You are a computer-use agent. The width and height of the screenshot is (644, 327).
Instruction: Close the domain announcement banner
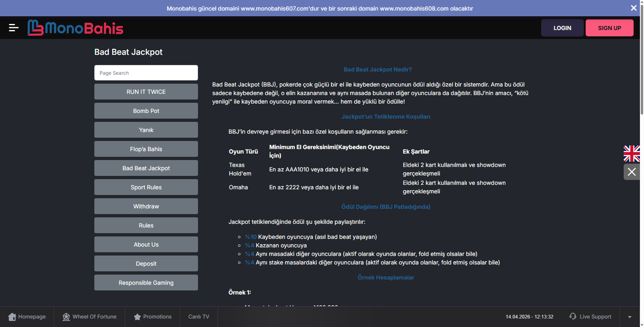click(633, 8)
